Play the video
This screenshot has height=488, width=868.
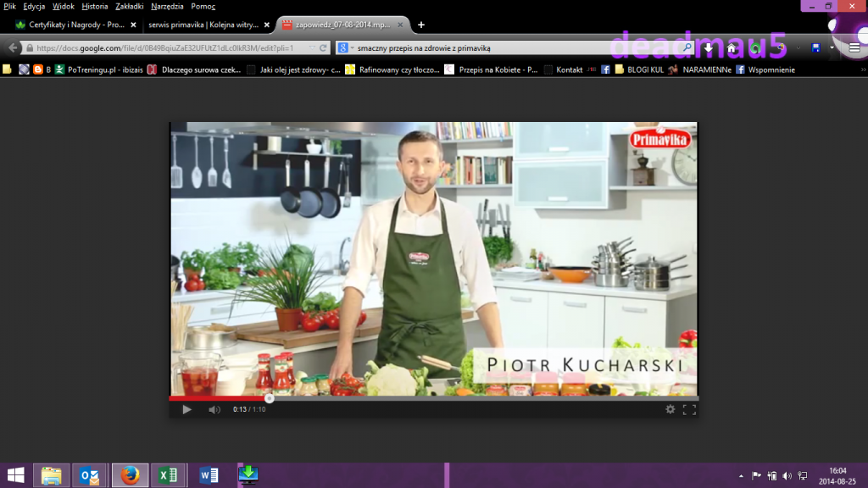(186, 410)
